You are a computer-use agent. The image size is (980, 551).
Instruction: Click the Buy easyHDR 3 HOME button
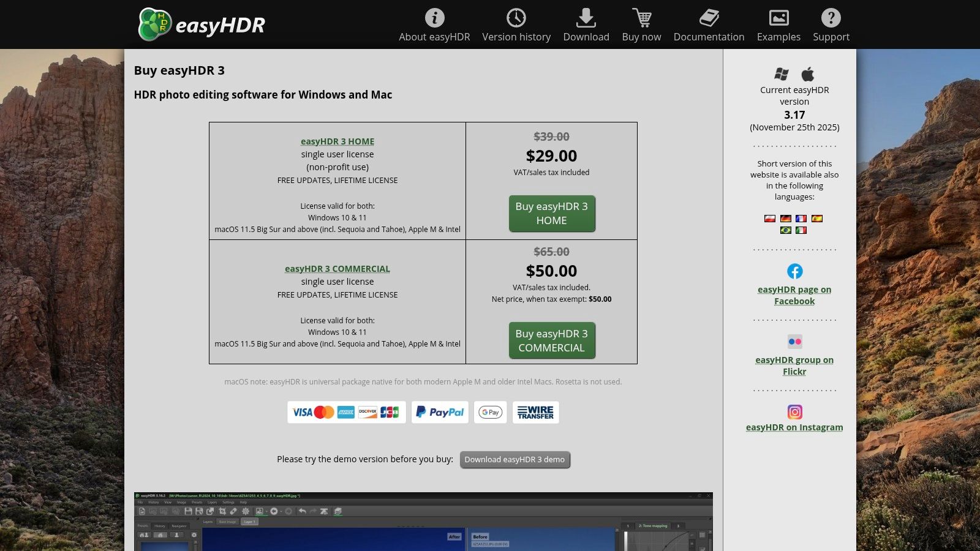point(551,214)
